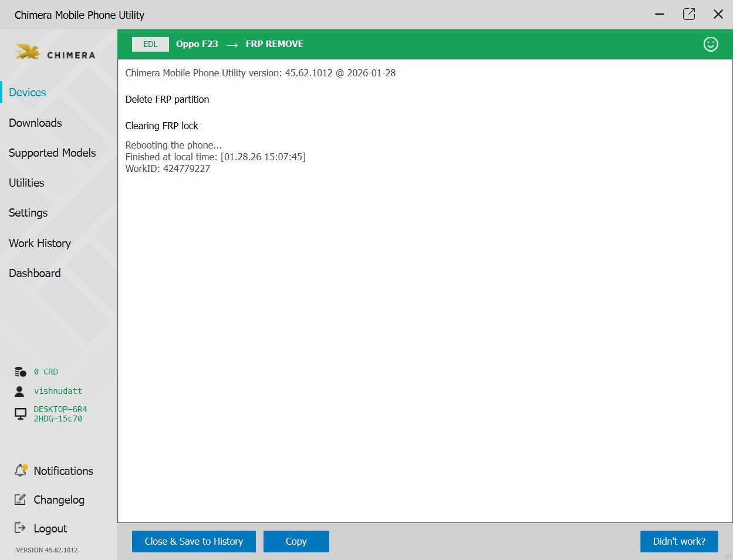Screen dimensions: 733x560
Task: View the Work History page
Action: point(40,243)
